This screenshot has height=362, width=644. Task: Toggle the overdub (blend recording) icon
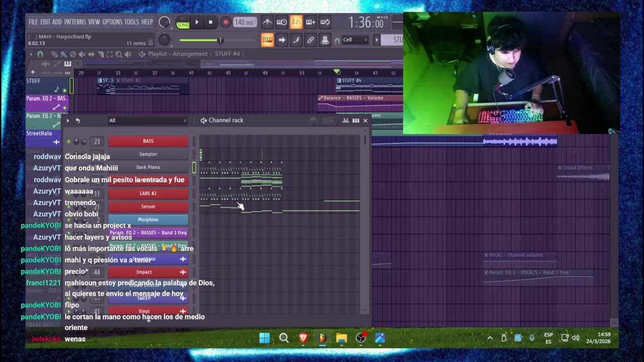tap(310, 22)
